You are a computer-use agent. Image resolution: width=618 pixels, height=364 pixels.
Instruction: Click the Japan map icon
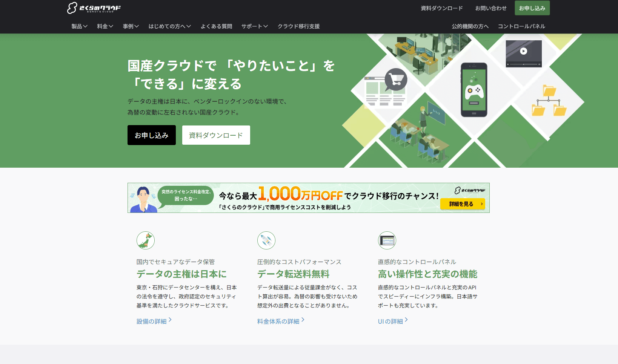pyautogui.click(x=146, y=240)
